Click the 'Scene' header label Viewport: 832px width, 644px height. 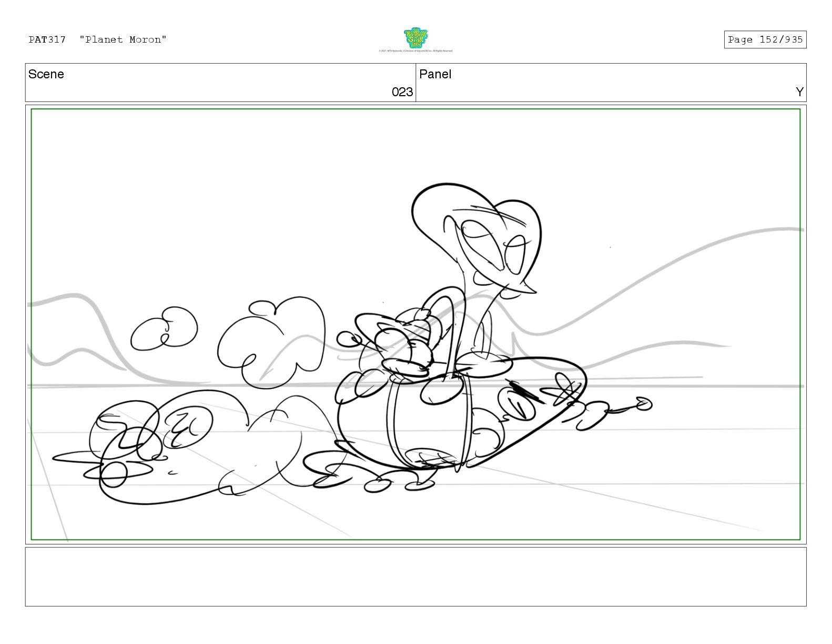[x=46, y=74]
